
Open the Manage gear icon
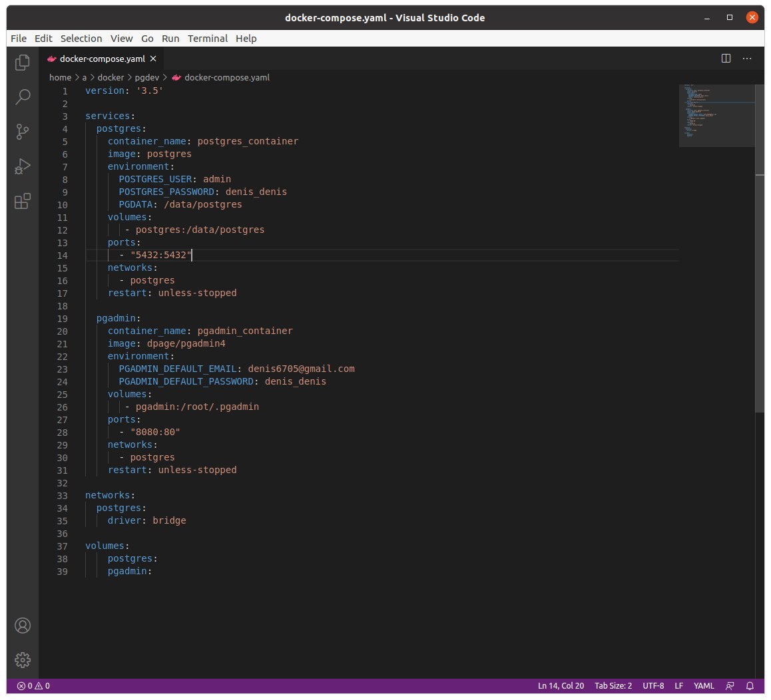23,659
